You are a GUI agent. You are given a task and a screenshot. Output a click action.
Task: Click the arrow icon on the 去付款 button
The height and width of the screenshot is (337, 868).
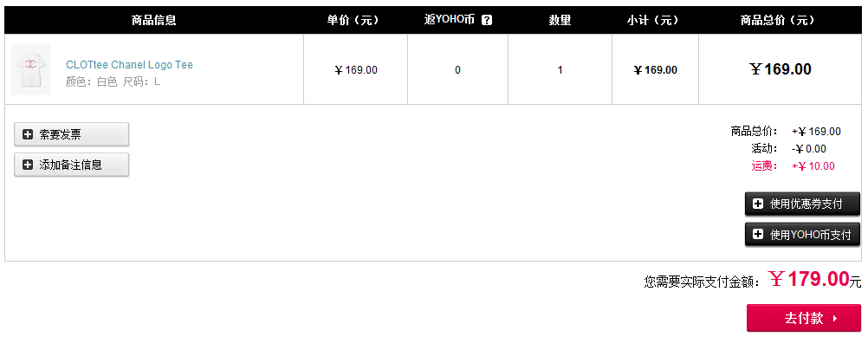pos(835,319)
